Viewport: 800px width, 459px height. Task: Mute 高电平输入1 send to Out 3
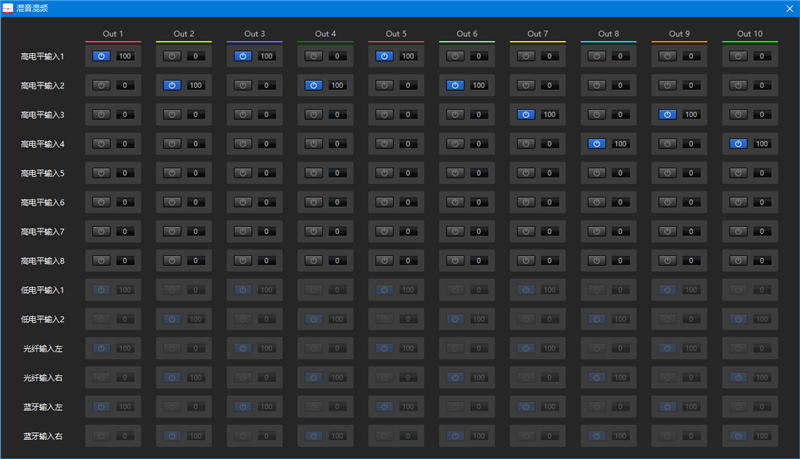pos(242,57)
